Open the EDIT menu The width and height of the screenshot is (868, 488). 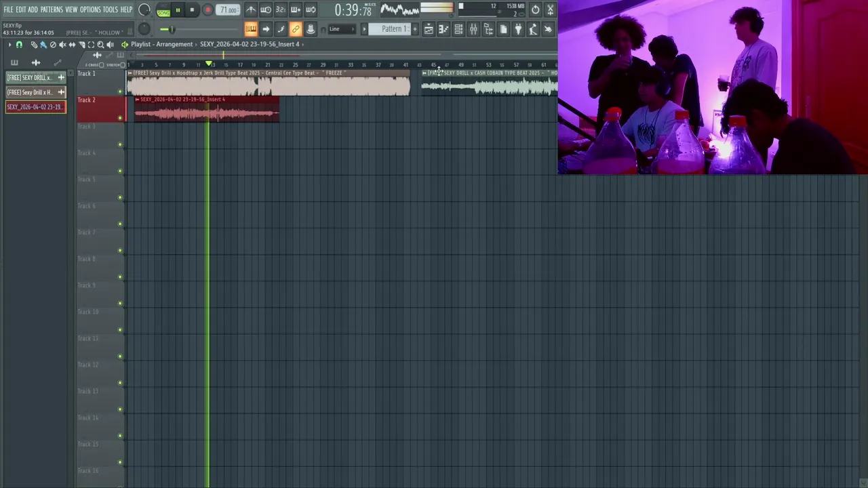[x=21, y=9]
